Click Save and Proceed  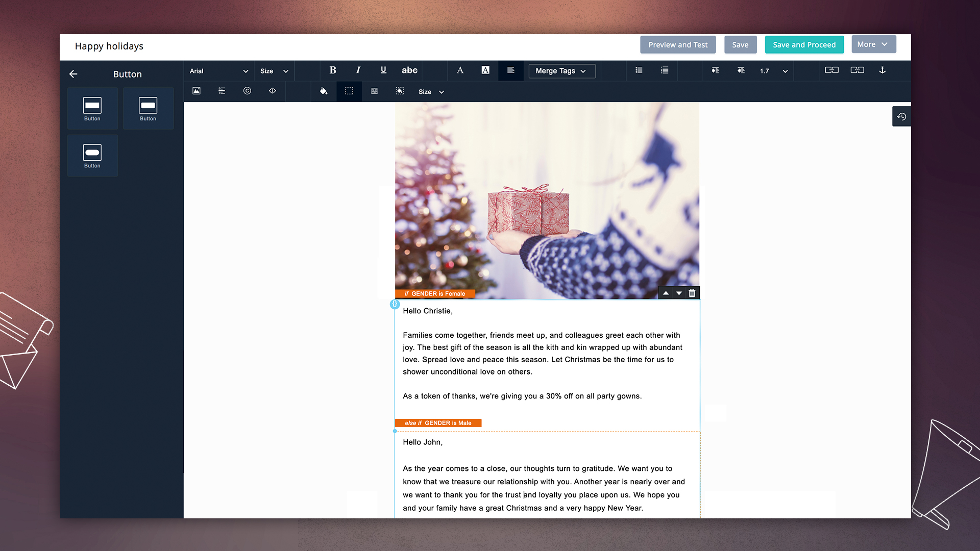click(804, 45)
